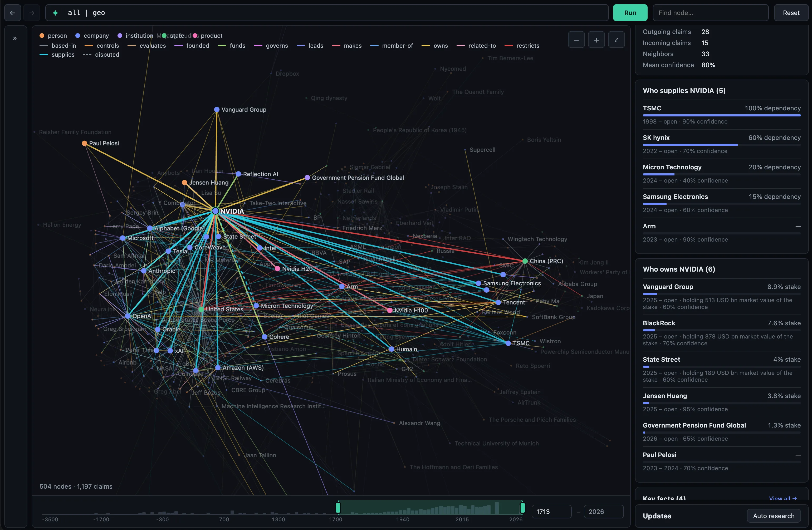Open TSMC row in suppliers list
The height and width of the screenshot is (530, 812).
click(x=722, y=115)
